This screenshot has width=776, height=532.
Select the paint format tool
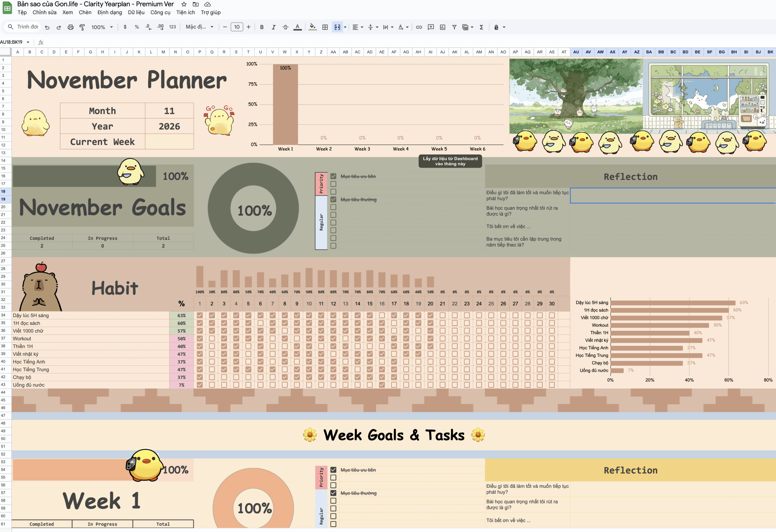[82, 27]
